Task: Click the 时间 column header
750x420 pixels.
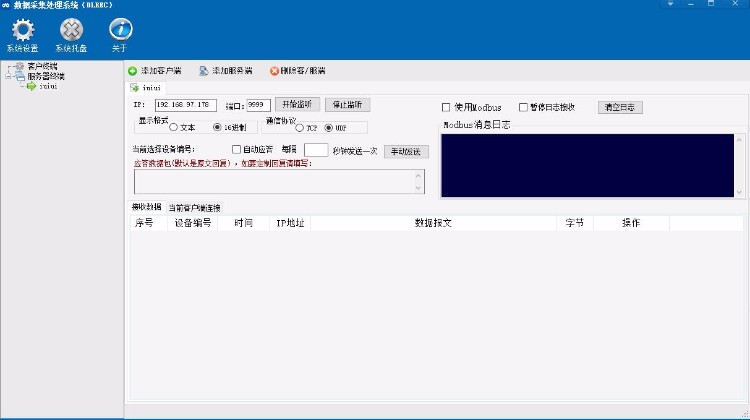Action: 243,223
